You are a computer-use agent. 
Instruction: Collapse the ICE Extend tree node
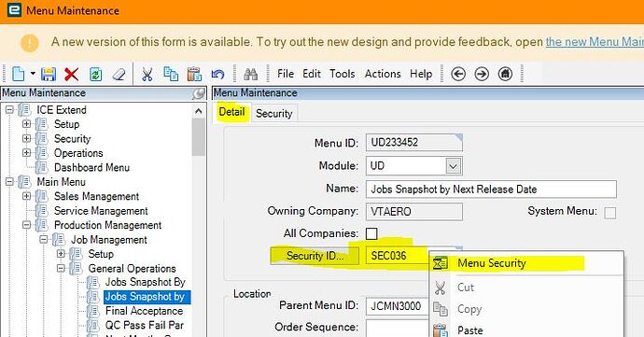[9, 110]
